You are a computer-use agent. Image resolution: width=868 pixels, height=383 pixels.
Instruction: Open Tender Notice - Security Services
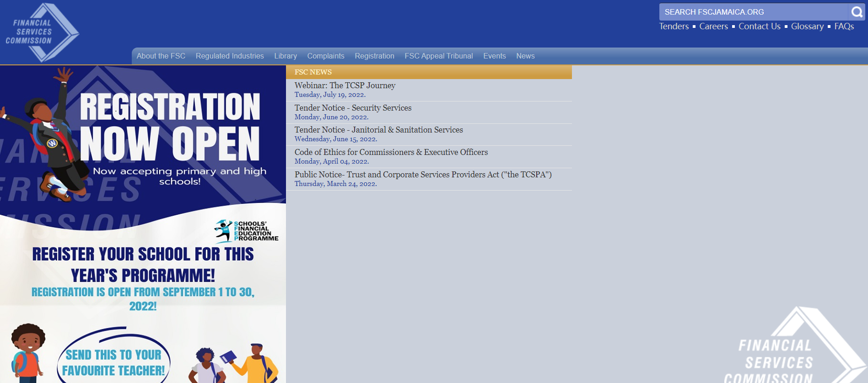[x=353, y=108]
